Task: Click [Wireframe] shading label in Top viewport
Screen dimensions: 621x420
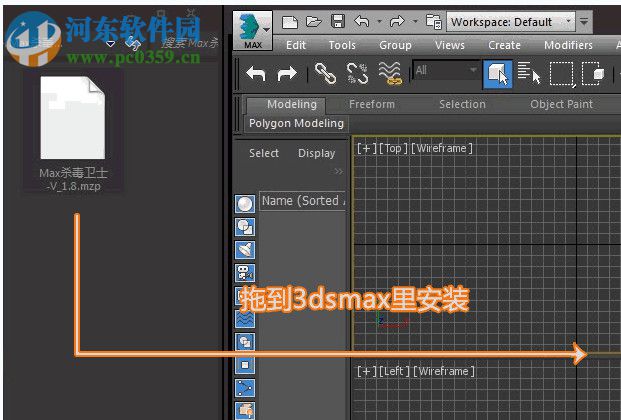Action: (x=442, y=149)
